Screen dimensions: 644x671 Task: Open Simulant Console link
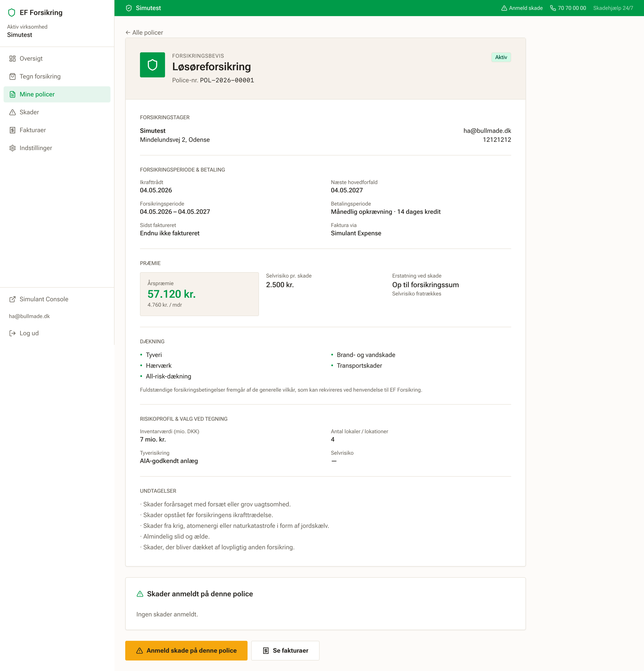pos(57,299)
